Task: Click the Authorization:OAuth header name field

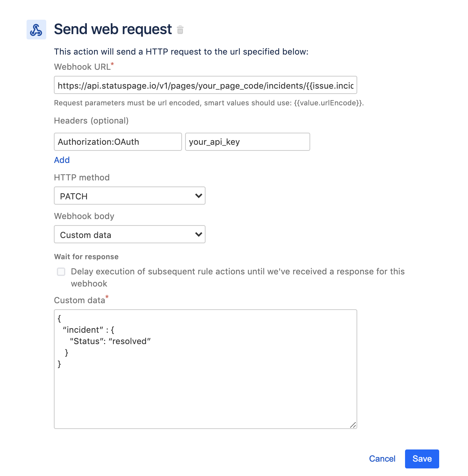Action: (118, 142)
